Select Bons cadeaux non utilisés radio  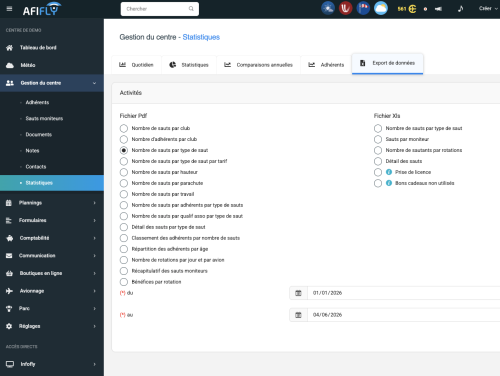pos(378,183)
